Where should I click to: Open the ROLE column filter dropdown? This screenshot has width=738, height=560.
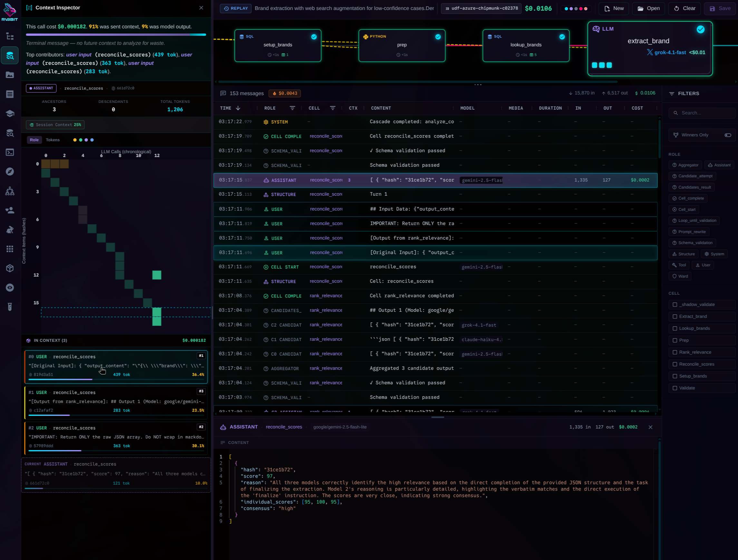[x=292, y=108]
